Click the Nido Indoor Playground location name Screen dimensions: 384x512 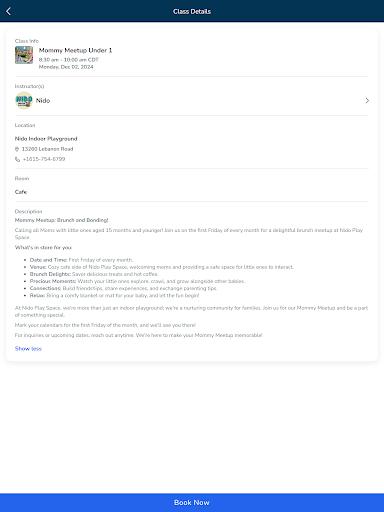point(46,139)
